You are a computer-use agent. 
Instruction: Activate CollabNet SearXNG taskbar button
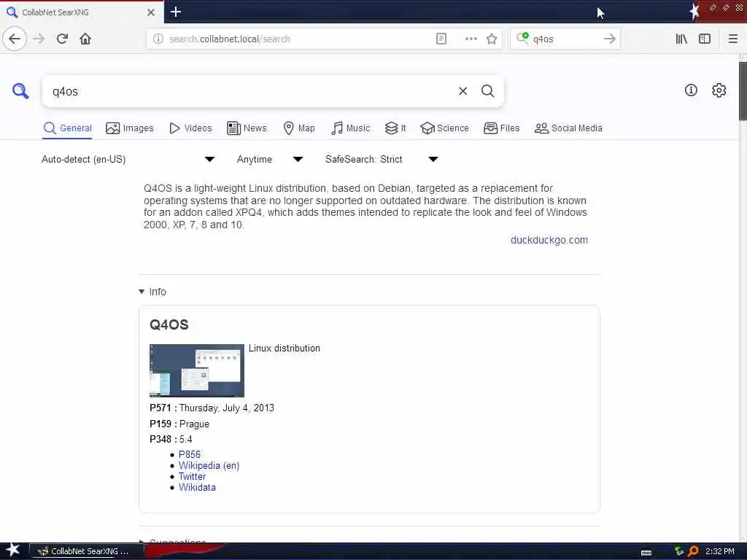point(87,551)
